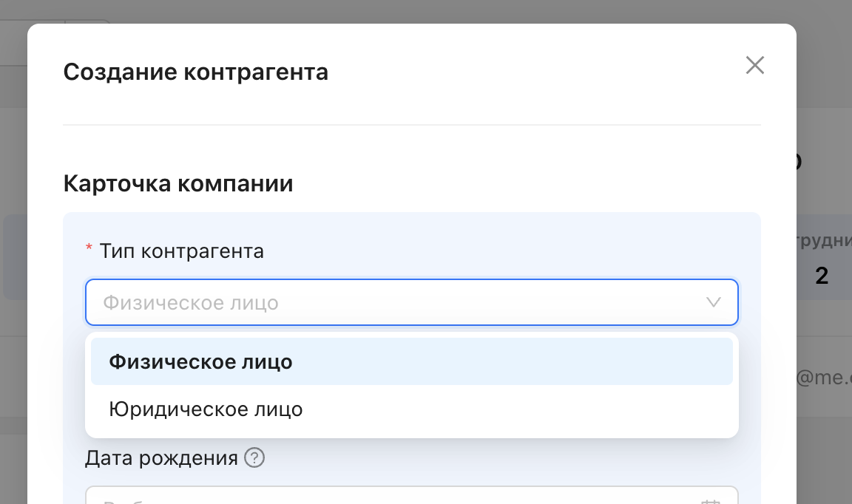Click the partially hidden @me email text

click(823, 378)
